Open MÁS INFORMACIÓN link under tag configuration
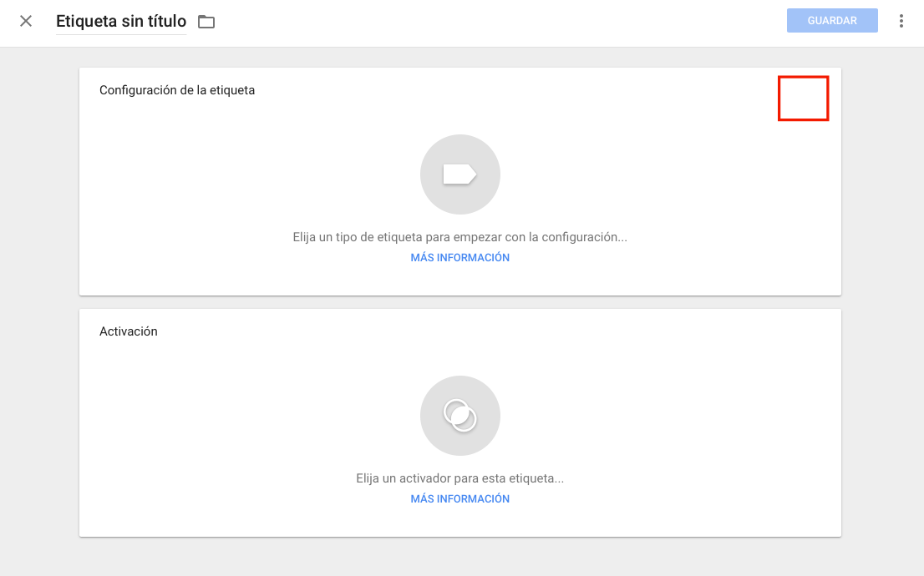Screen dimensions: 924x576 tap(460, 257)
